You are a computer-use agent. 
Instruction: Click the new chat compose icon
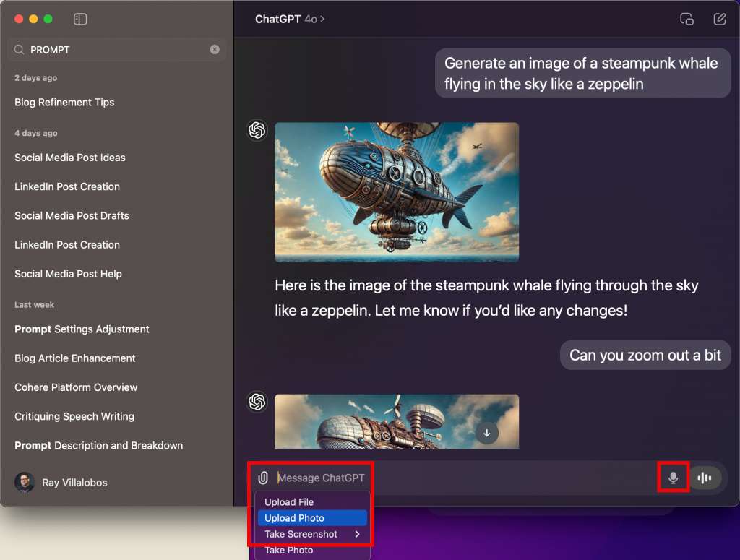click(x=719, y=20)
